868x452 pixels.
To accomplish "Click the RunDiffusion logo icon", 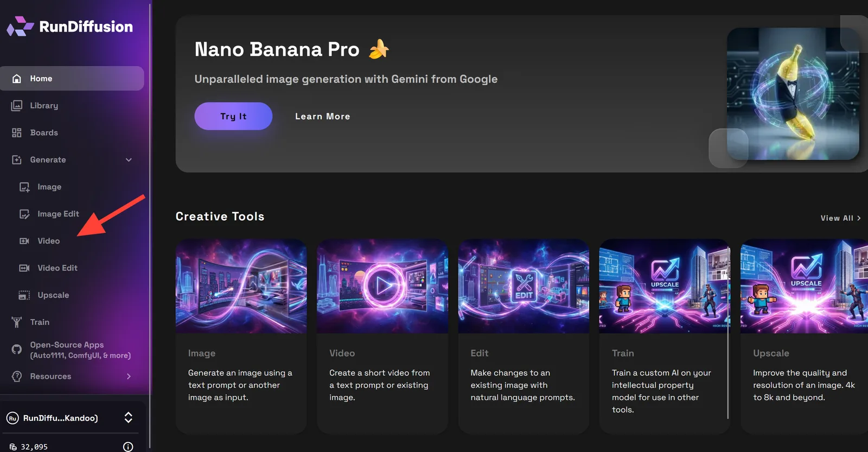I will point(21,26).
